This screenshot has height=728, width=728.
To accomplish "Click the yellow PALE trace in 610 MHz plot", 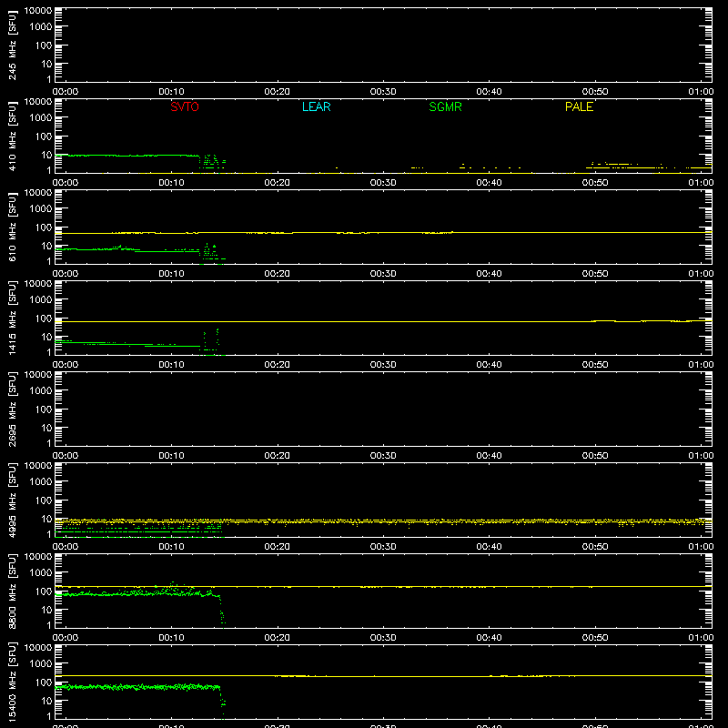I will [383, 233].
